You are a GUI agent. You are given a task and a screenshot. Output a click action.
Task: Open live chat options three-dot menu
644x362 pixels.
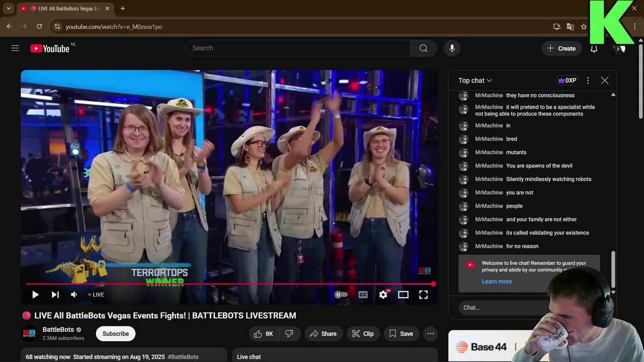click(x=588, y=80)
